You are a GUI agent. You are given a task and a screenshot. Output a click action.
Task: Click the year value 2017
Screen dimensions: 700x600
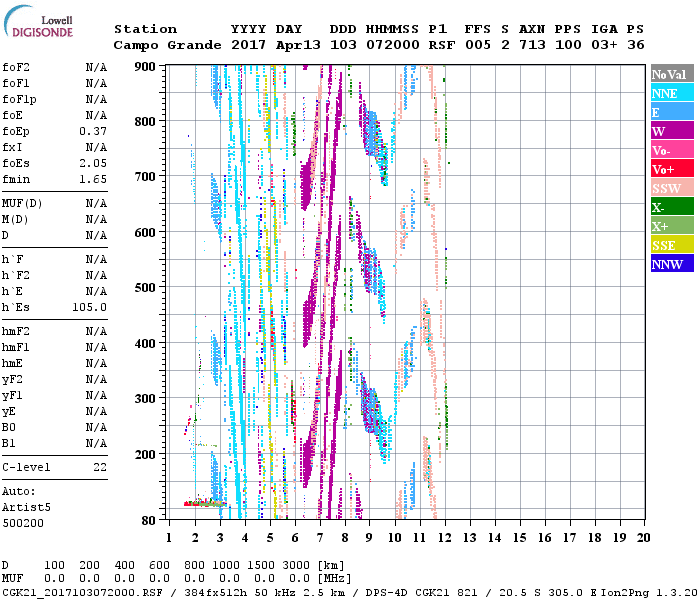249,45
